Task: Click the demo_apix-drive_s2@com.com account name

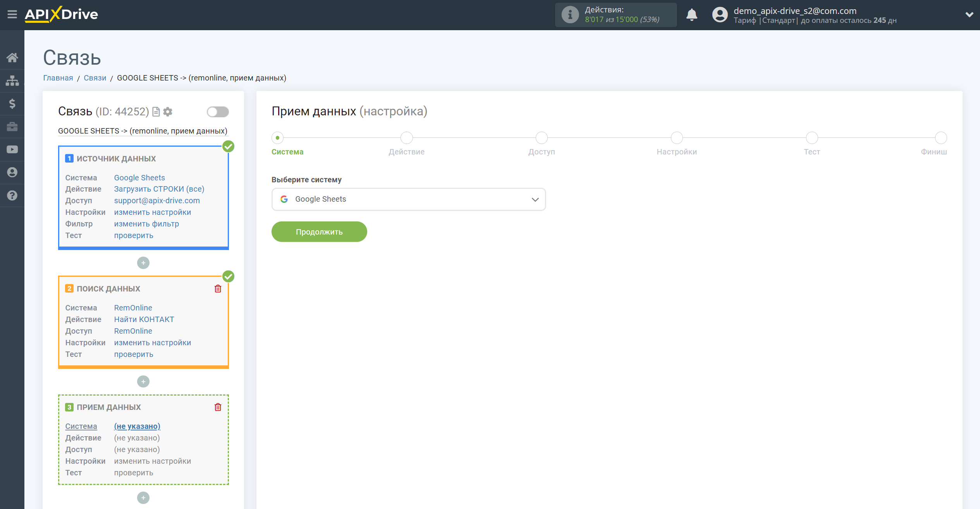Action: pos(795,10)
